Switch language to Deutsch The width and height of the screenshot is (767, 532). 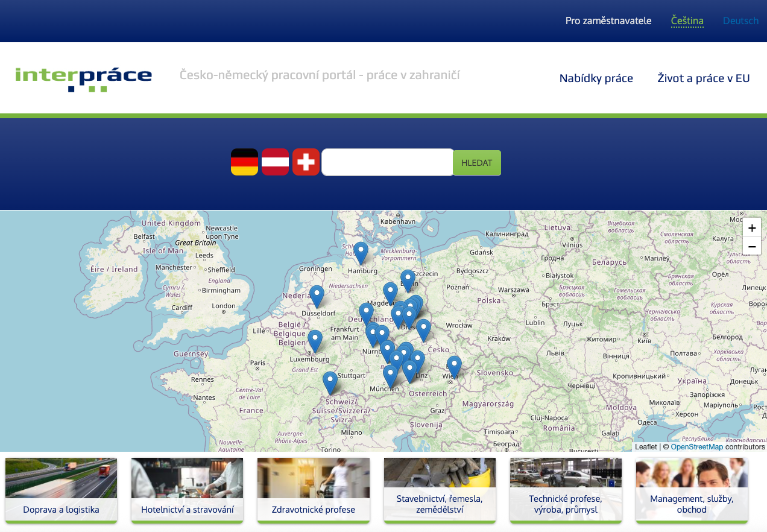coord(741,21)
